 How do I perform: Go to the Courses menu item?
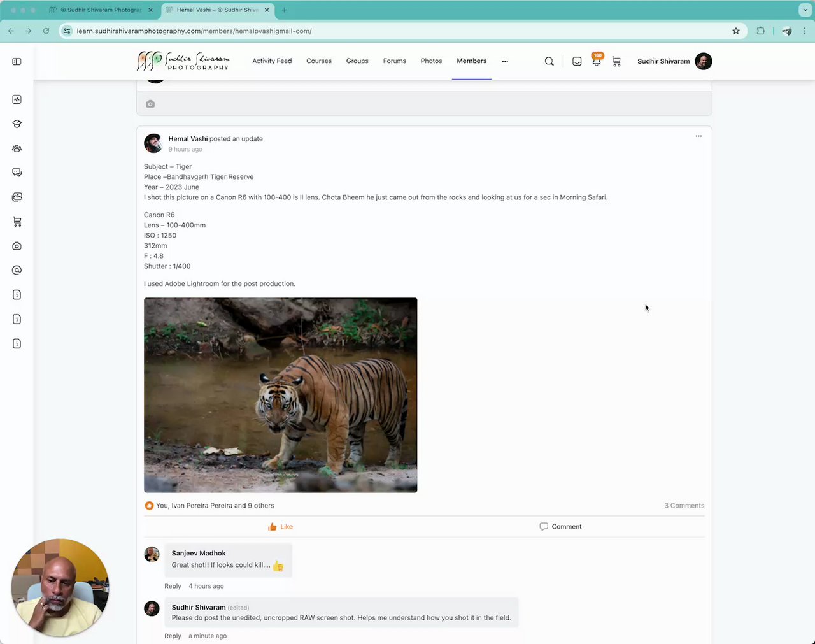319,61
